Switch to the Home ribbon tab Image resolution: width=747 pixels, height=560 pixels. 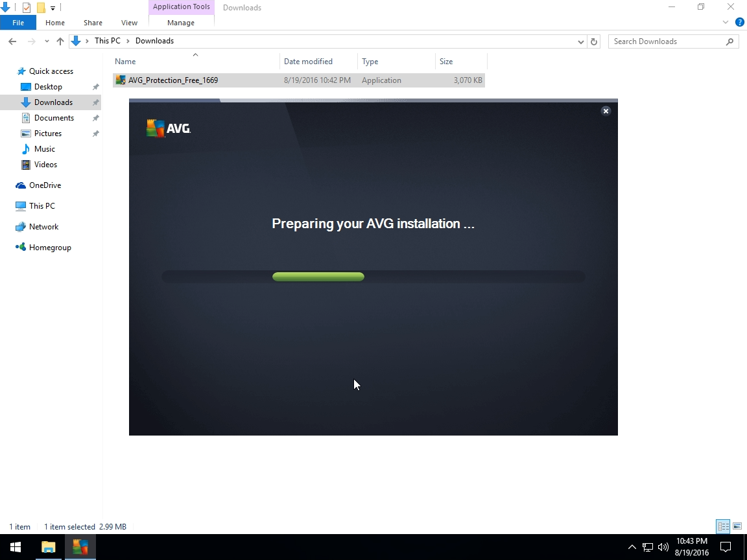point(54,23)
